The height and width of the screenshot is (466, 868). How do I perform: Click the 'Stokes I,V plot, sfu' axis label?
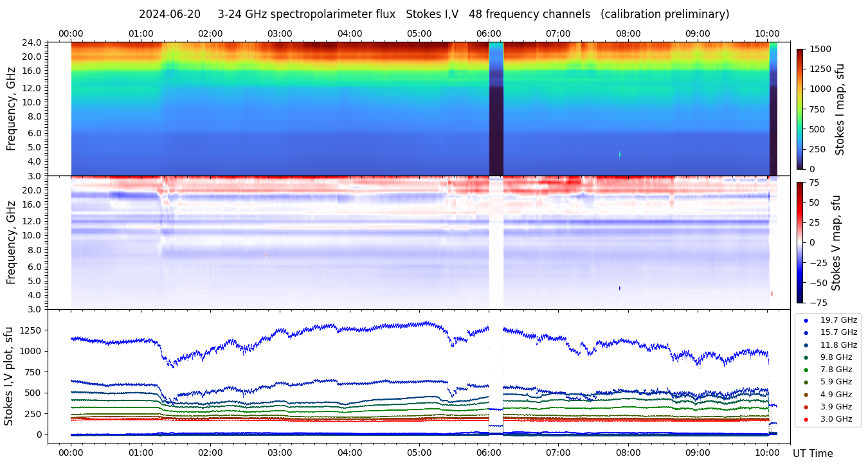click(x=9, y=376)
